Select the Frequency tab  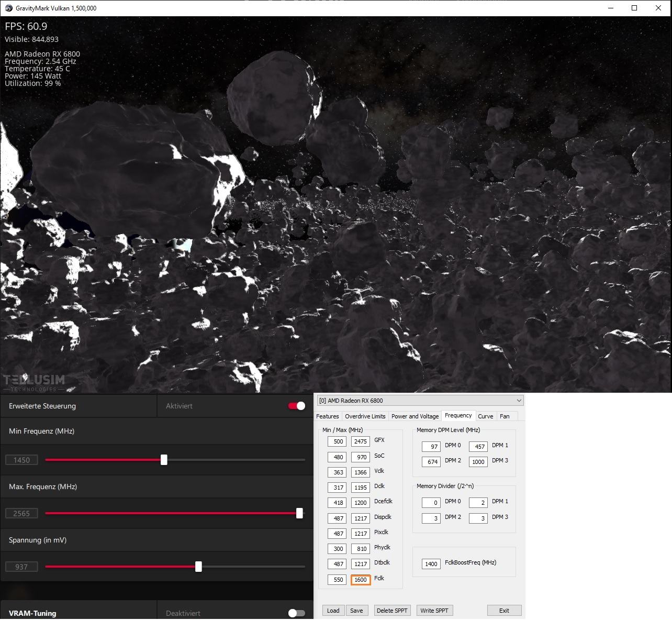coord(458,415)
